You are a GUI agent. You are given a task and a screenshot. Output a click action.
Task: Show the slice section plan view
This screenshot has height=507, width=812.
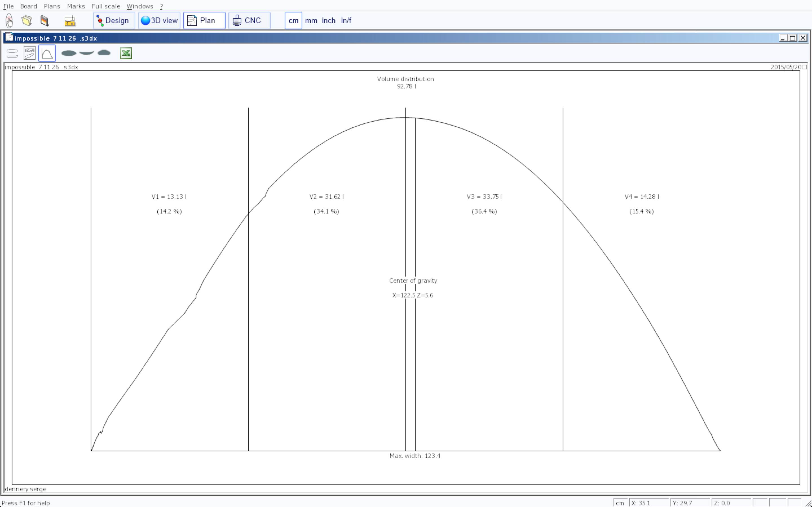click(x=104, y=53)
